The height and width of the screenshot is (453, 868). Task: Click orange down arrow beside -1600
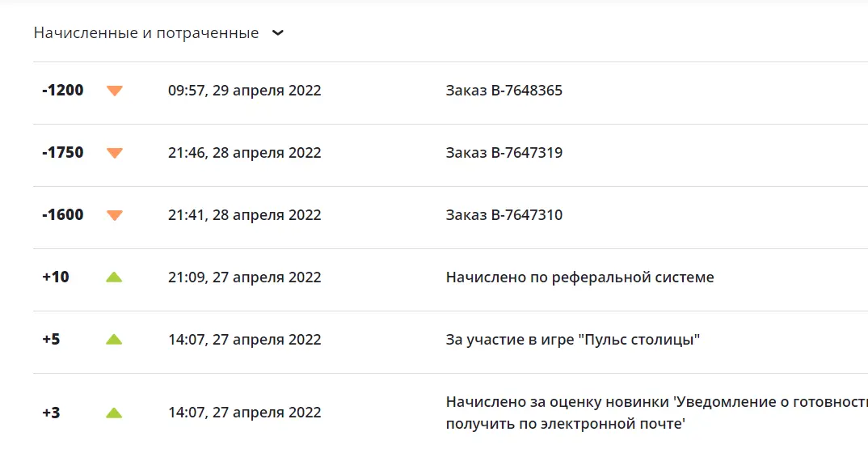[x=115, y=215]
